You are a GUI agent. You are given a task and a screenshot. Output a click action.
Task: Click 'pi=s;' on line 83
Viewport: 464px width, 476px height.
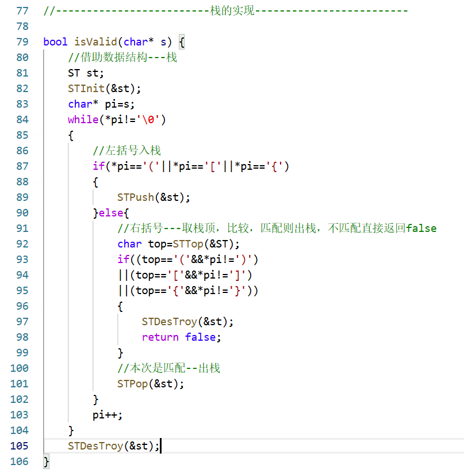coord(120,104)
